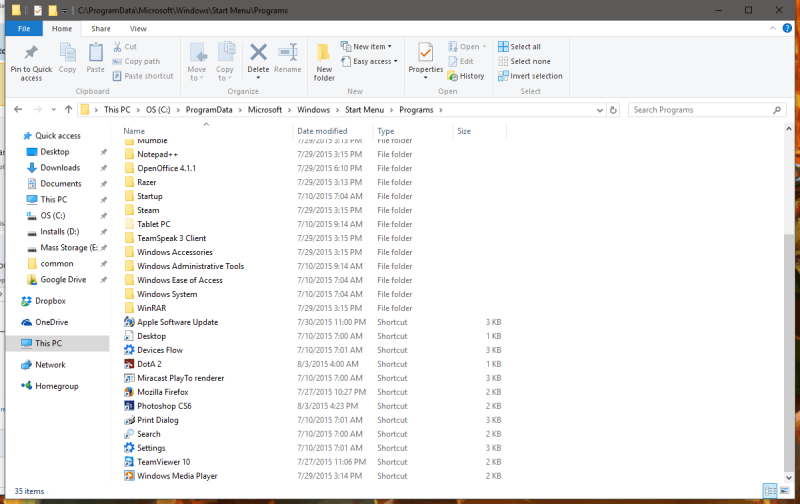Select Google Drive in Quick access
The image size is (800, 504).
[63, 280]
